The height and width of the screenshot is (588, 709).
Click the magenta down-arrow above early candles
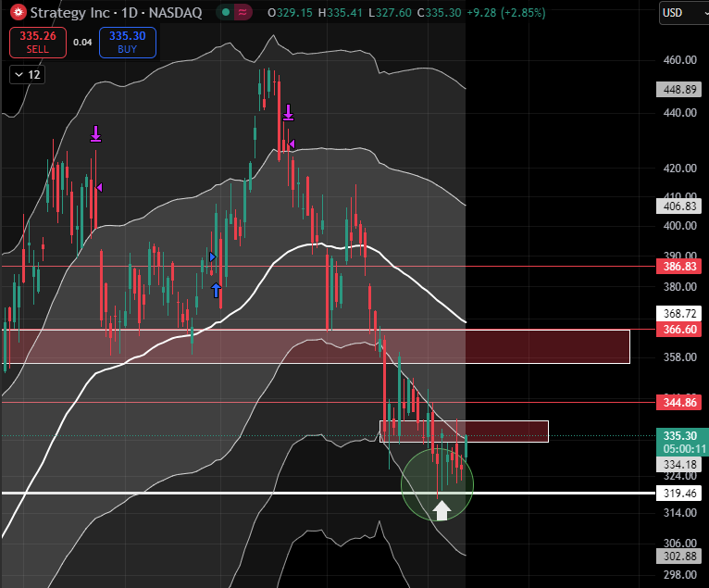click(x=95, y=134)
